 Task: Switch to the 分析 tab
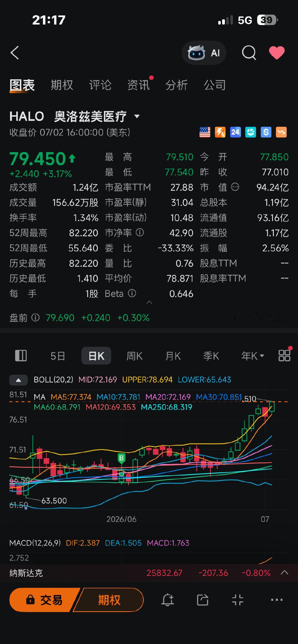[x=177, y=85]
